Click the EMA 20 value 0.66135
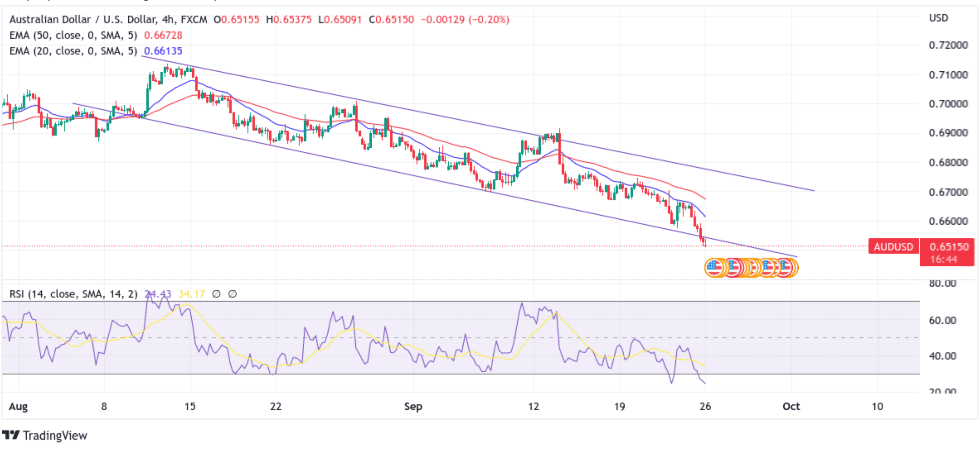Screen dimensions: 980x465 click(163, 51)
